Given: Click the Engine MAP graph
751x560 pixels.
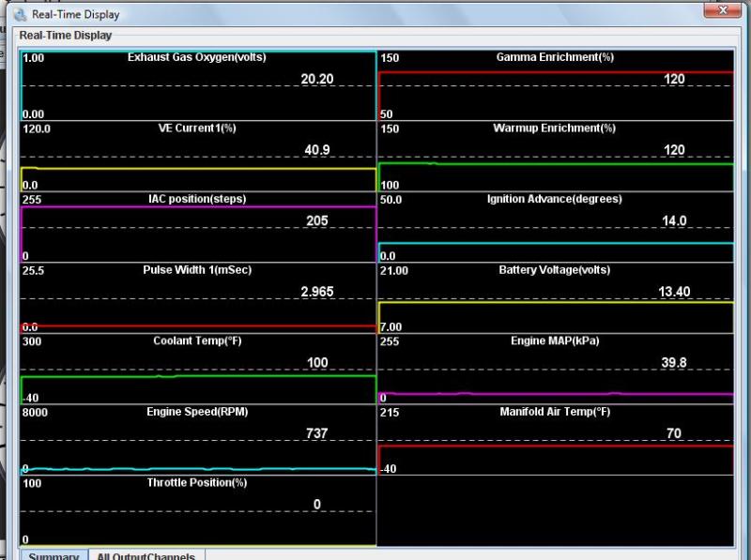Looking at the screenshot, I should point(555,369).
